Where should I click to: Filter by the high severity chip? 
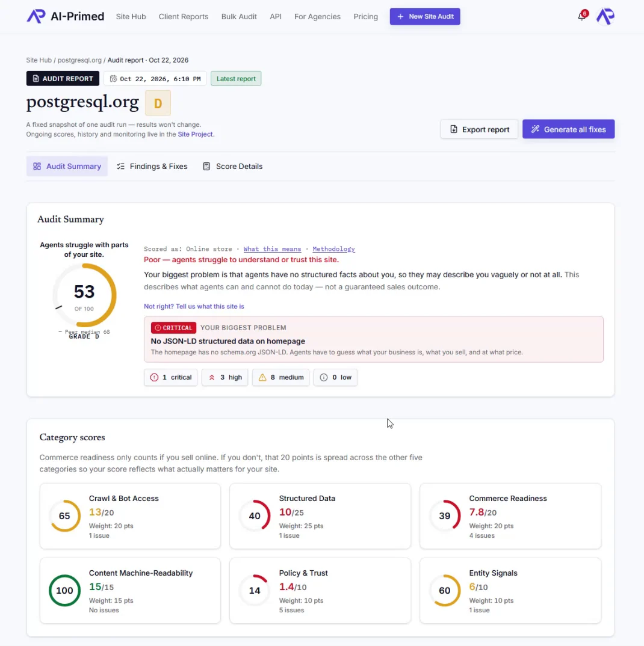(224, 377)
